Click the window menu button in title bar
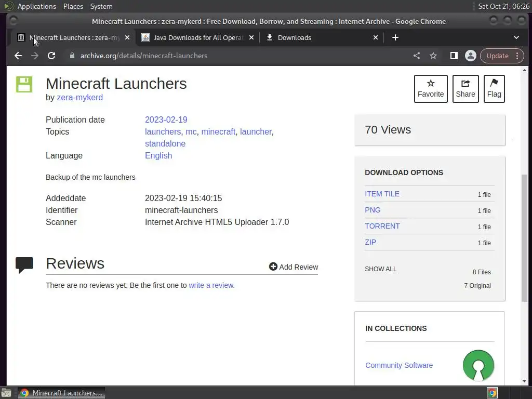532x399 pixels. (13, 21)
